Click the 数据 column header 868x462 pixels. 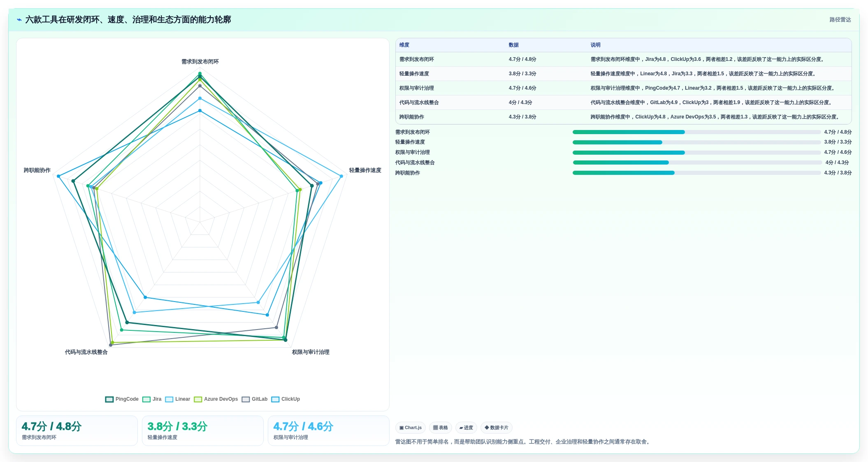[x=513, y=45]
